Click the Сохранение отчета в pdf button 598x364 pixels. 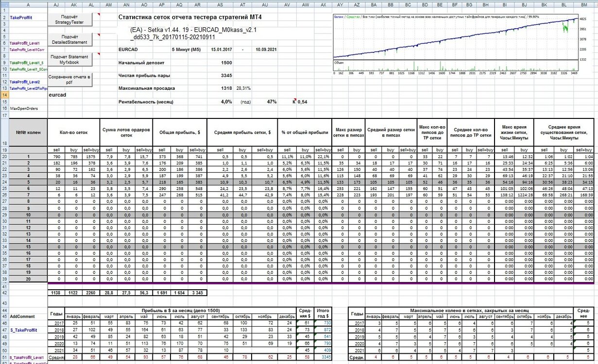pyautogui.click(x=70, y=80)
